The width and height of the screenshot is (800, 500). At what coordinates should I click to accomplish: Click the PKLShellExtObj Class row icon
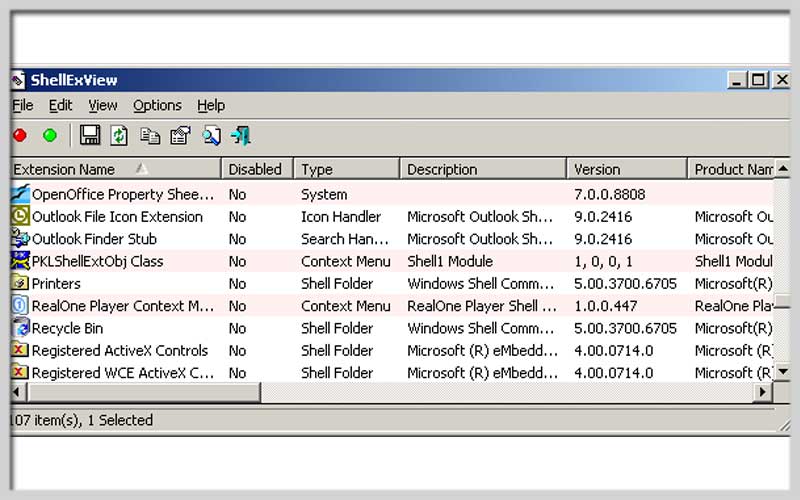pos(20,261)
